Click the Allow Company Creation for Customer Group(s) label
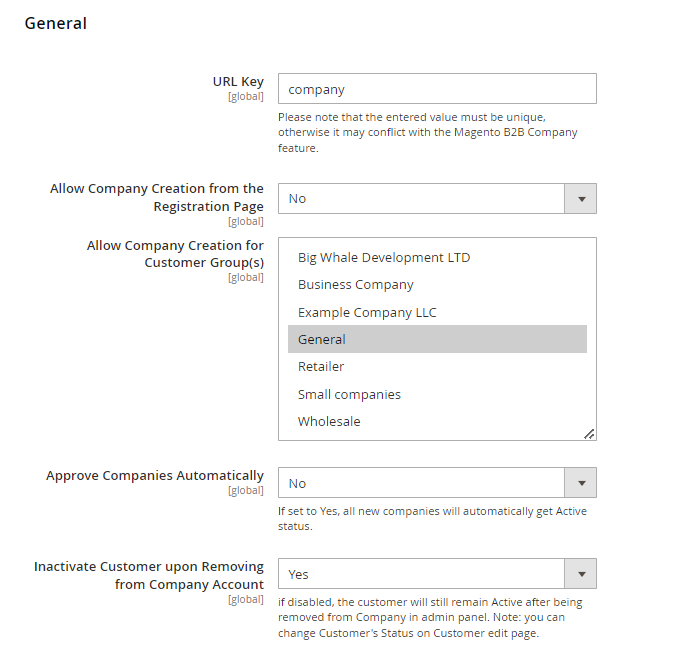685x651 pixels. coord(175,254)
